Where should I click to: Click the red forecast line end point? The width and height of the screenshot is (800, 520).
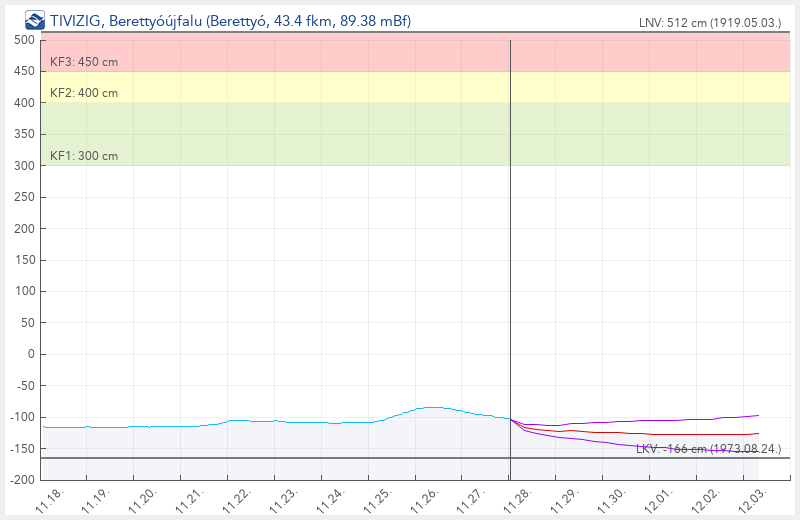point(758,433)
